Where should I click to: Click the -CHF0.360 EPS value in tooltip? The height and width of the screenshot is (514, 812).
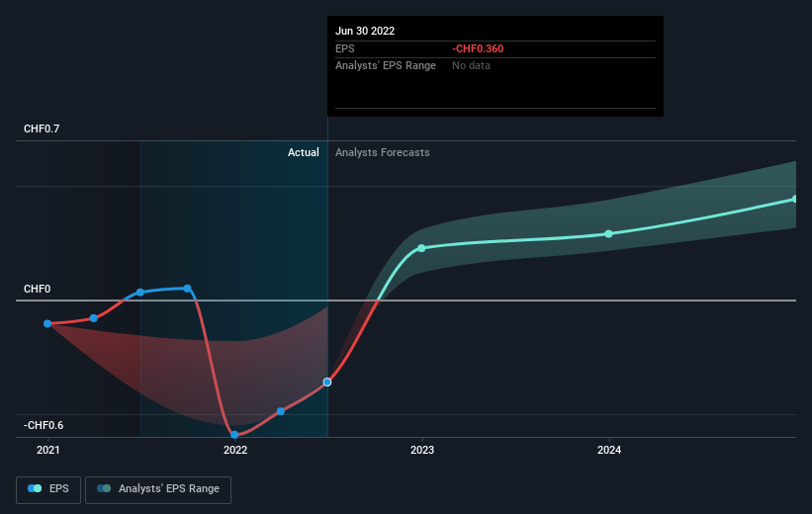click(x=478, y=48)
